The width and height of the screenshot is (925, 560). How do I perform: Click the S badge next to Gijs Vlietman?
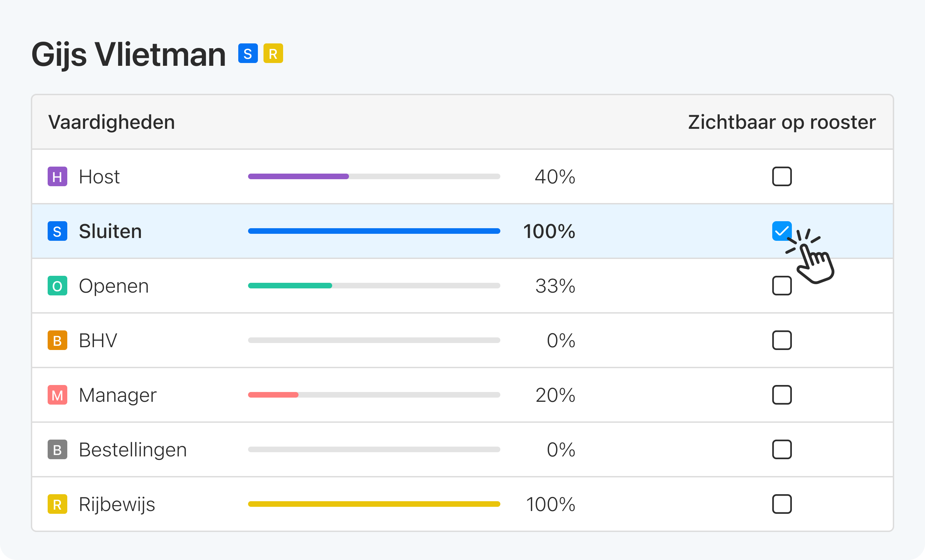[x=247, y=53]
